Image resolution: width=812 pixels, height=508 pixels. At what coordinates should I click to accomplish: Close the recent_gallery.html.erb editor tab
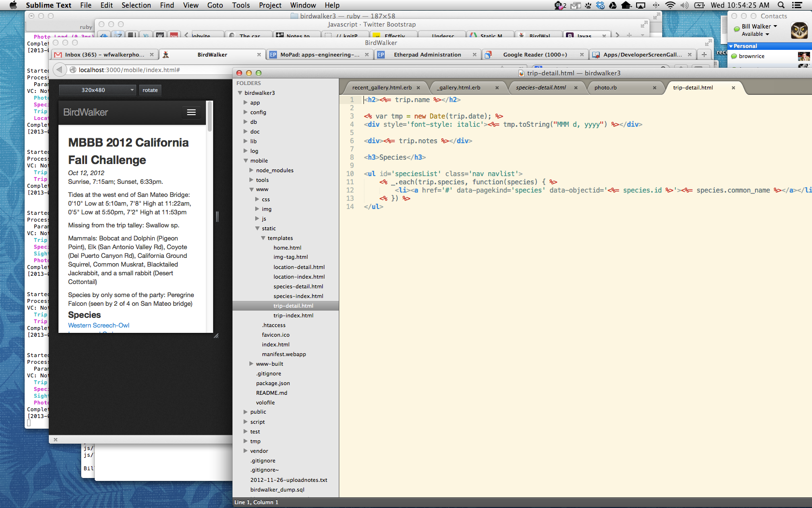(x=419, y=88)
